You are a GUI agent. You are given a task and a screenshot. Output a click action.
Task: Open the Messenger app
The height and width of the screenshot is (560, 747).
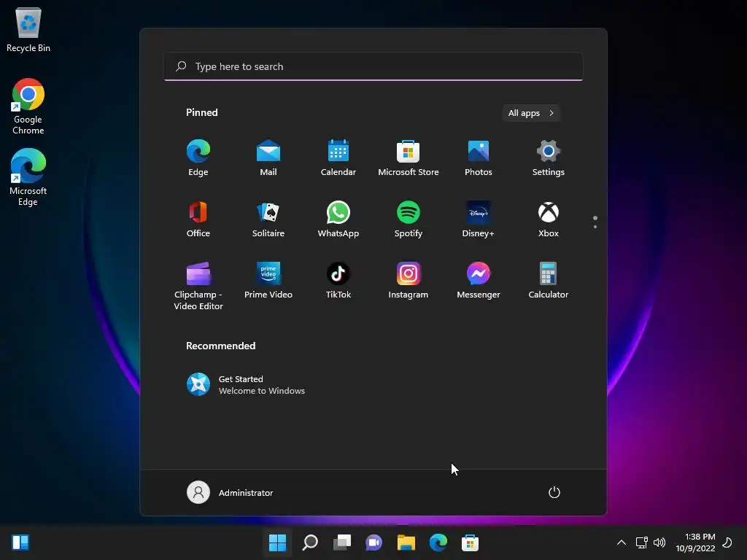479,281
